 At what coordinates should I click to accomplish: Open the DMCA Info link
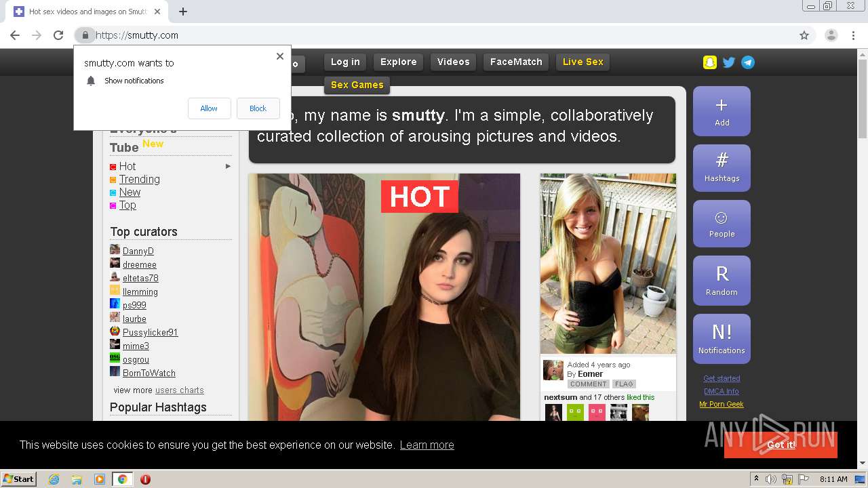(722, 391)
